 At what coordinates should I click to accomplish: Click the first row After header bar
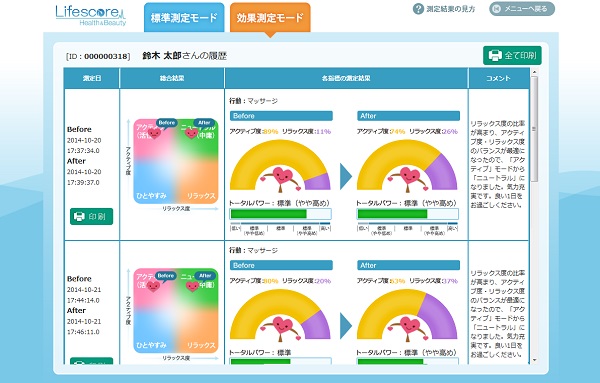tap(408, 116)
